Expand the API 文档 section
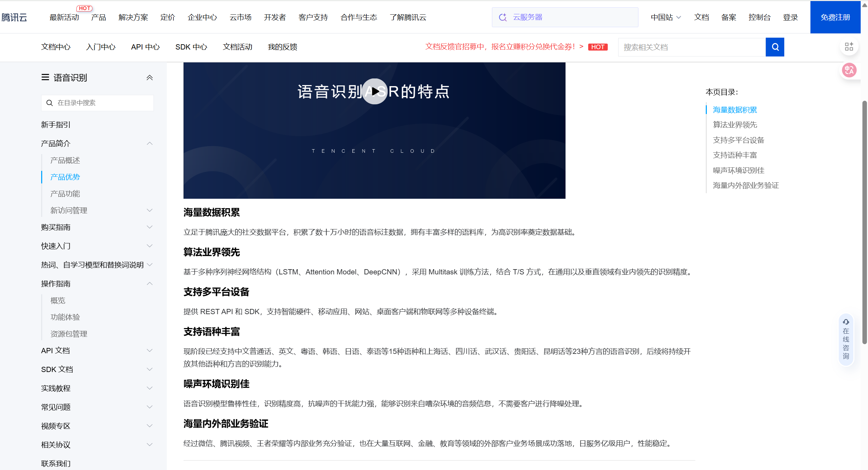Screen dimensions: 868x470 150,350
